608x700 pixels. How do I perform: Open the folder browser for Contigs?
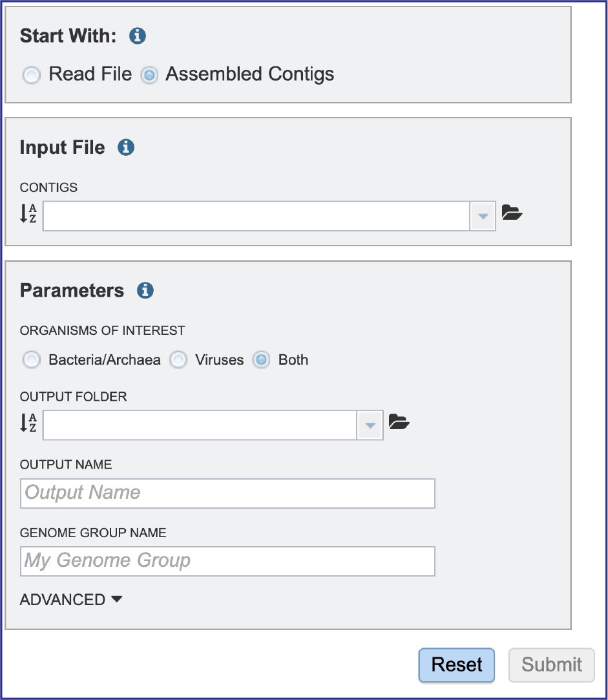click(512, 213)
